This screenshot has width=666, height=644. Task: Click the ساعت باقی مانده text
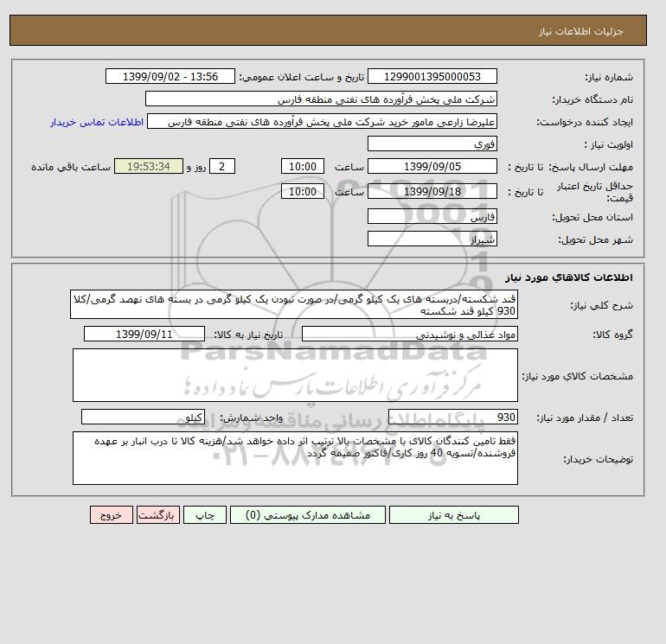click(71, 167)
